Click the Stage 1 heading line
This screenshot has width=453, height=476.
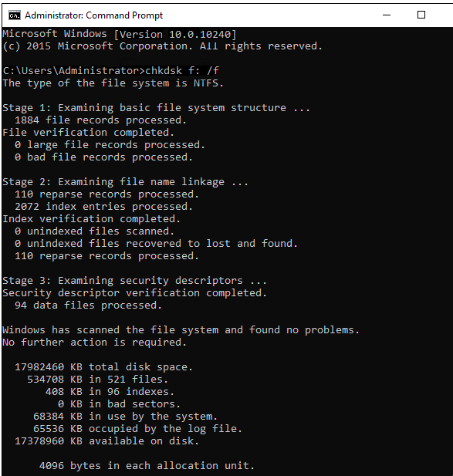click(156, 108)
